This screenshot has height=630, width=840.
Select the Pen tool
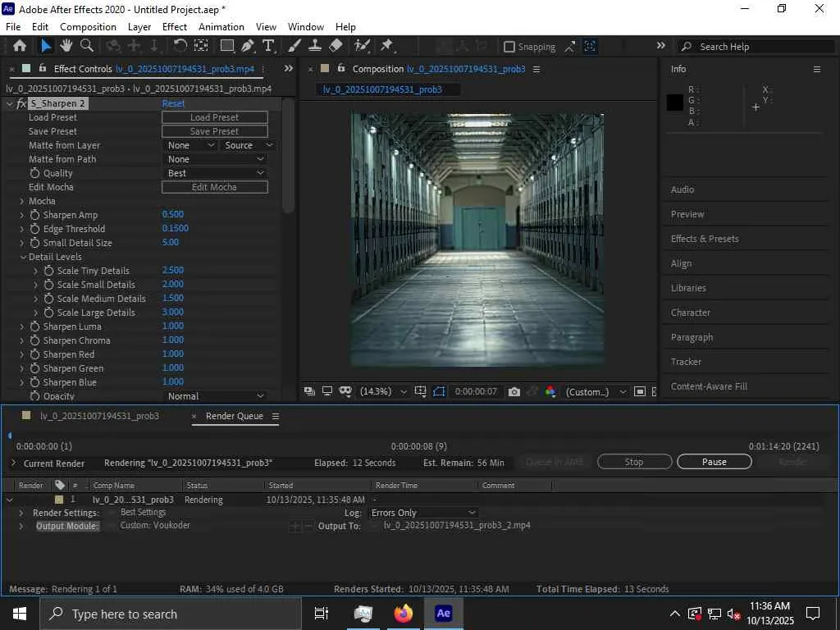248,46
